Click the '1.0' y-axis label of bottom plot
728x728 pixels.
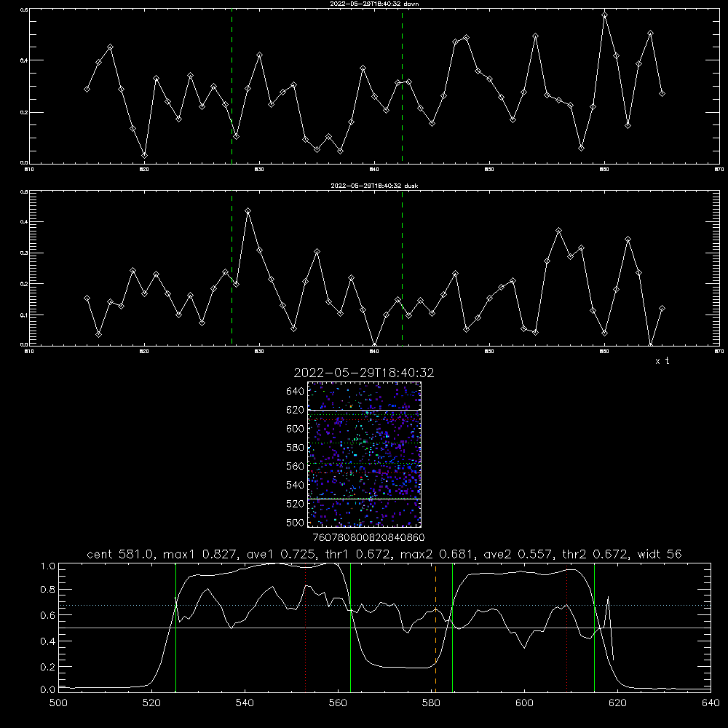[x=48, y=566]
